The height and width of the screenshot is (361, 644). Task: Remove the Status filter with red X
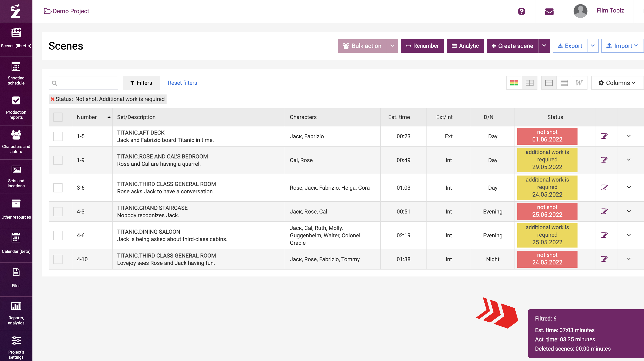[x=53, y=99]
